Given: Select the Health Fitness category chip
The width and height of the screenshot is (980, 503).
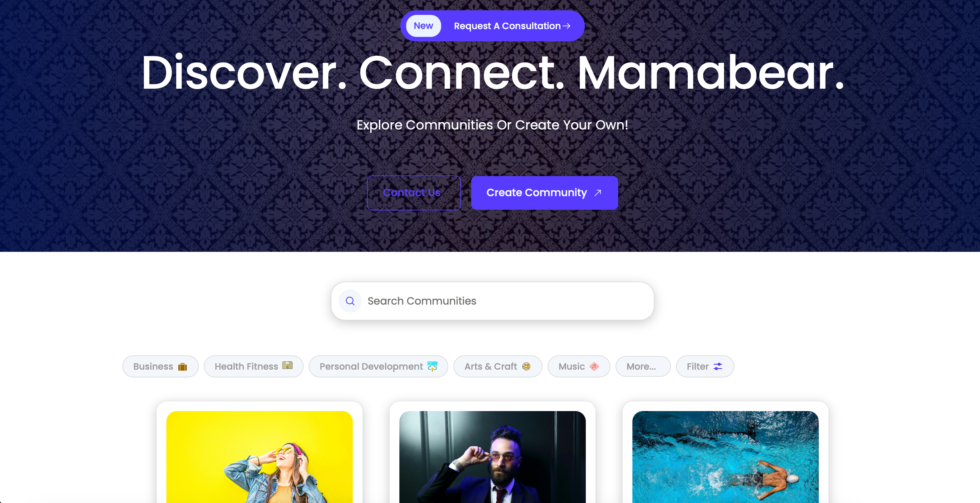Looking at the screenshot, I should pos(253,366).
